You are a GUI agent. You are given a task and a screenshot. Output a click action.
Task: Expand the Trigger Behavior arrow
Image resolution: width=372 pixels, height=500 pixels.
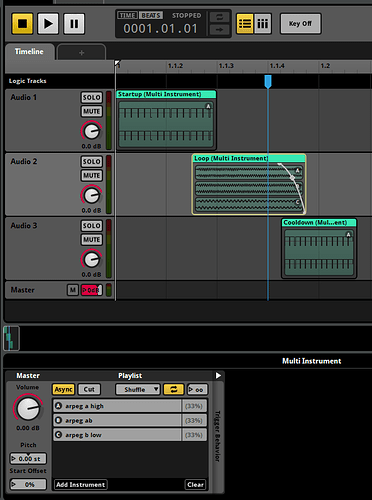tap(218, 376)
